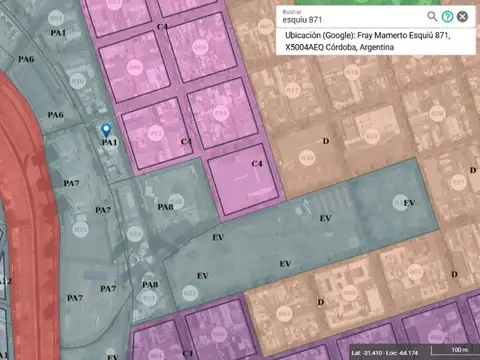Viewport: 480px width, 360px height.
Task: Click parcel circle 018 in zone D
Action: [x=352, y=72]
